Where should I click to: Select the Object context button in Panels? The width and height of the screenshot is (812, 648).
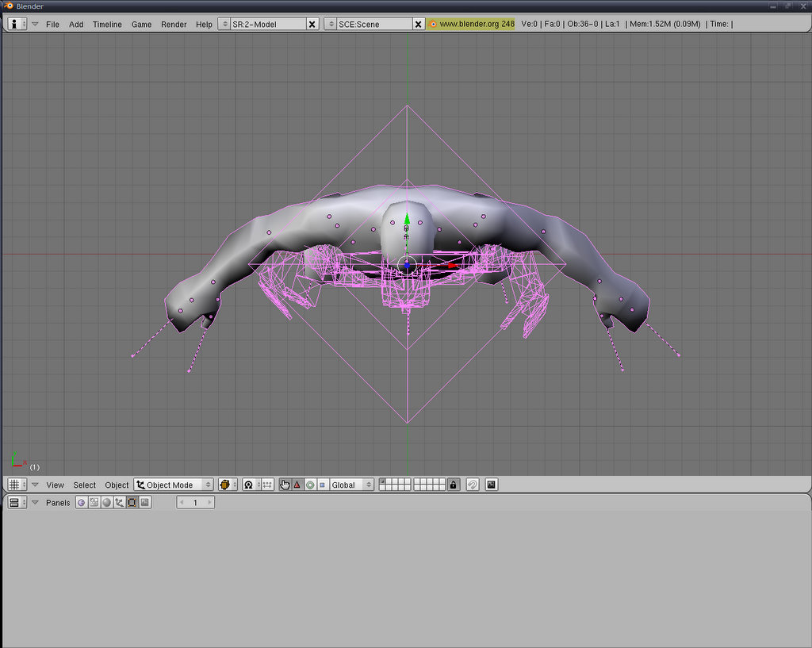pyautogui.click(x=119, y=503)
